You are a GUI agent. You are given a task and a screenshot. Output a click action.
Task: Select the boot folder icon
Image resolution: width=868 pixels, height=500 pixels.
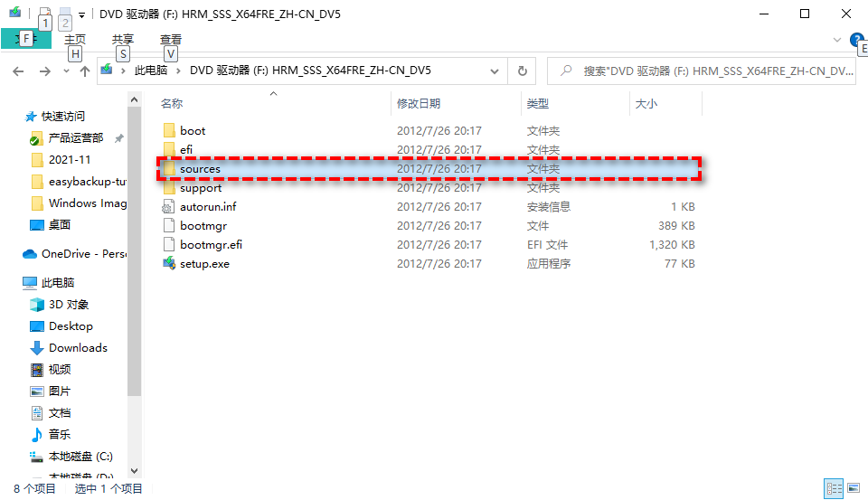[168, 131]
